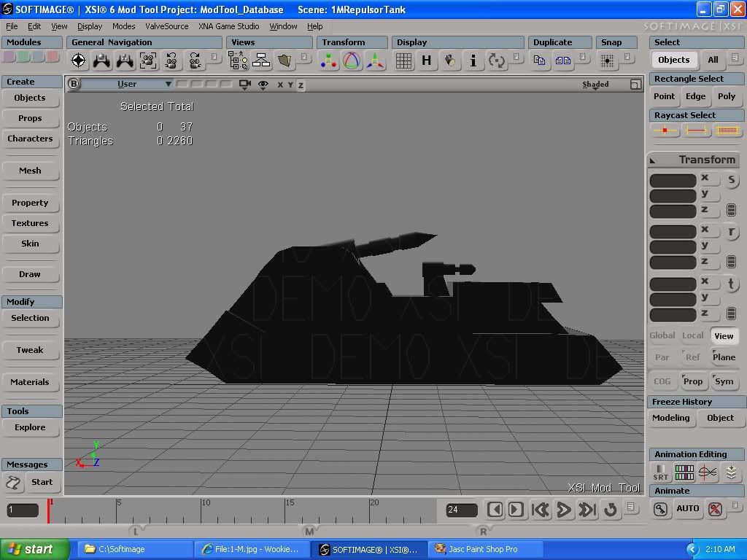Screen dimensions: 747x560
Task: Open the Schematic view icon
Action: 261,61
